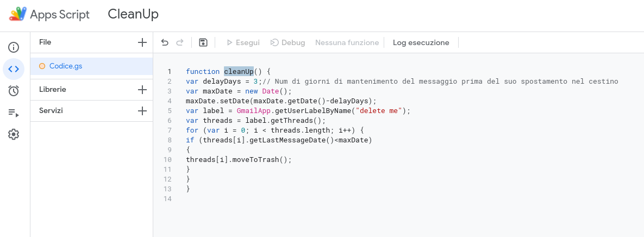
Task: Click line number 1 in gutter
Action: (169, 71)
